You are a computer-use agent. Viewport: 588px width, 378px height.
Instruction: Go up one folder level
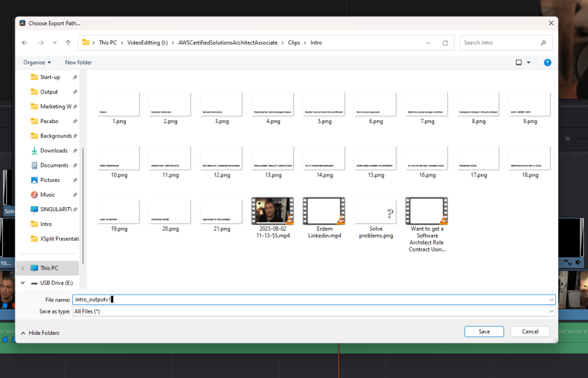point(68,43)
